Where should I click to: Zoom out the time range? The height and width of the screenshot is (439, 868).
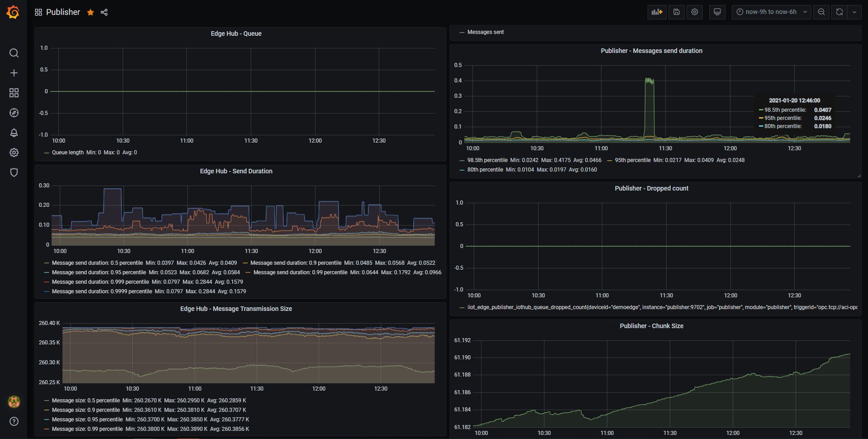[821, 12]
